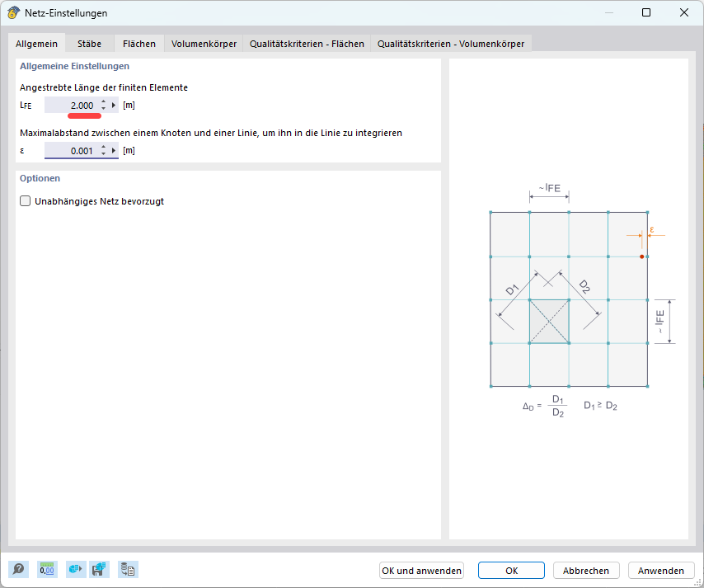The height and width of the screenshot is (588, 704).
Task: Click the Netz-Einstellungen app icon in title bar
Action: 13,13
